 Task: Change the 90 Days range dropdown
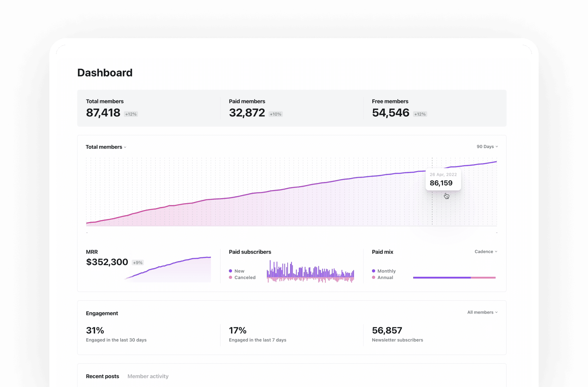[x=487, y=147]
